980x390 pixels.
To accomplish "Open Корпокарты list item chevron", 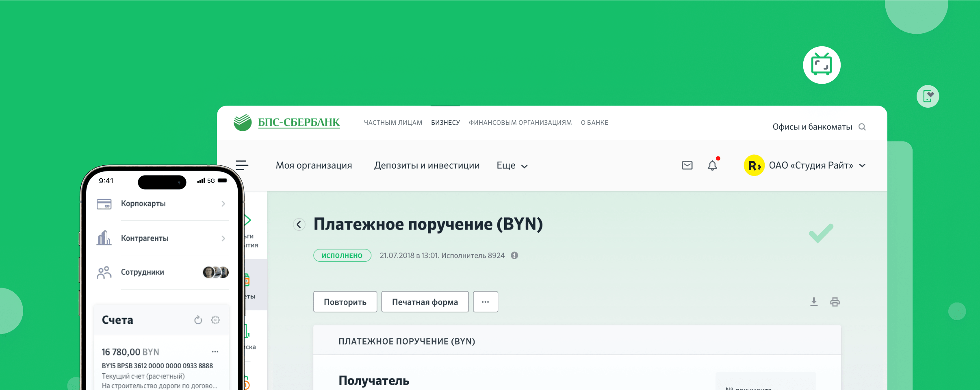I will point(223,204).
